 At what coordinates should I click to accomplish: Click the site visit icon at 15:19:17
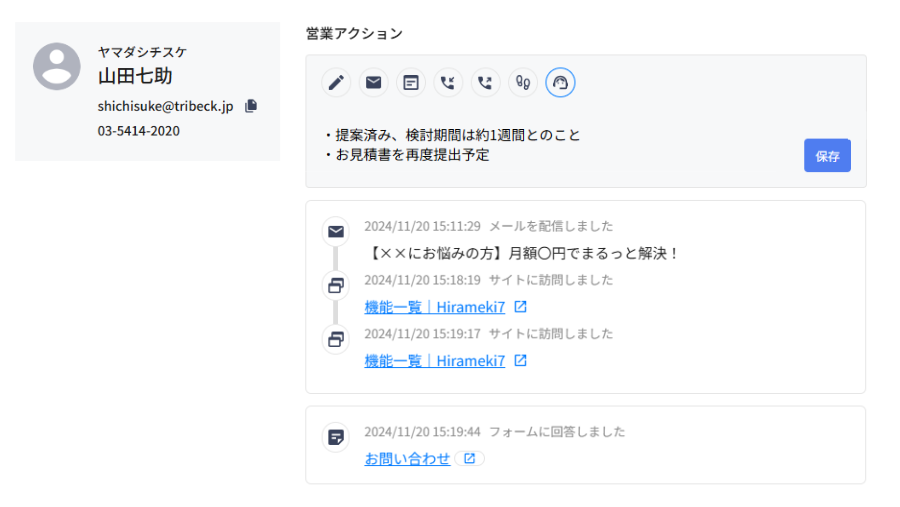click(336, 339)
